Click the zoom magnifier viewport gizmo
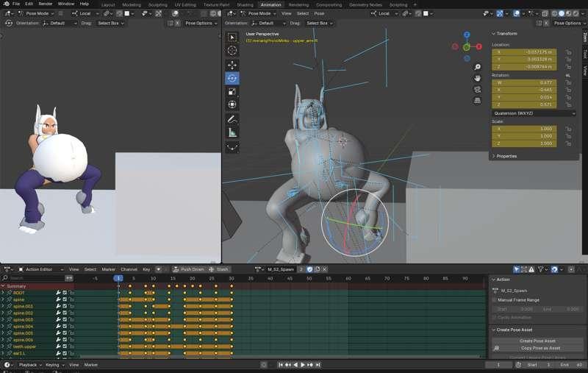Image resolution: width=588 pixels, height=373 pixels. (x=478, y=67)
